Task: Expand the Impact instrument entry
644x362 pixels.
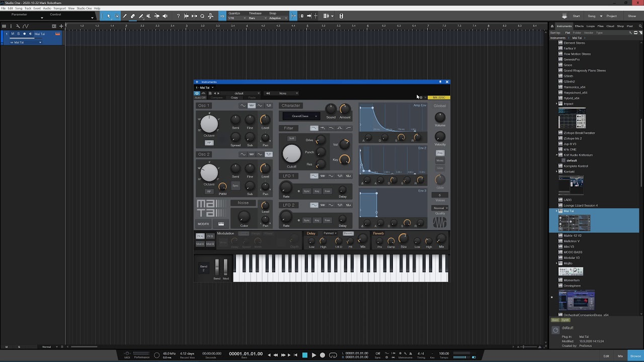Action: [556, 104]
